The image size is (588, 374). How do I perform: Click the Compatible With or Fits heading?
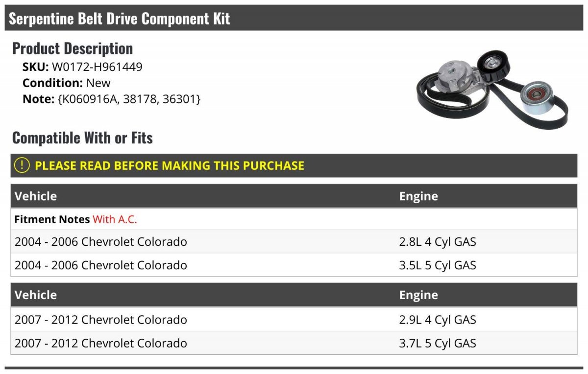(x=82, y=138)
